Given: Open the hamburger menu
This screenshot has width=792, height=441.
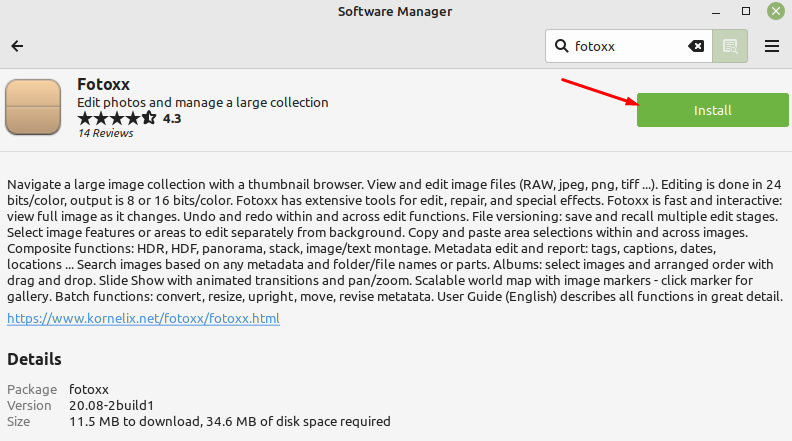Looking at the screenshot, I should [x=771, y=46].
